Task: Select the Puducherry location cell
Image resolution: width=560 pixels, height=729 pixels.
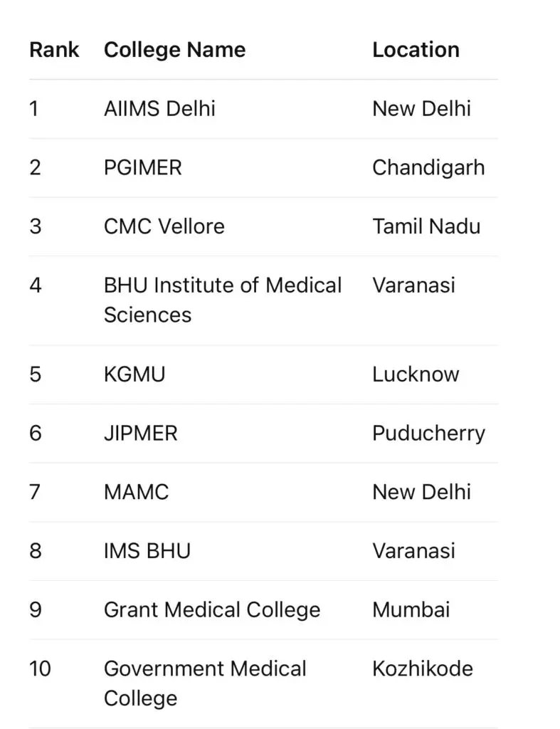Action: (428, 434)
